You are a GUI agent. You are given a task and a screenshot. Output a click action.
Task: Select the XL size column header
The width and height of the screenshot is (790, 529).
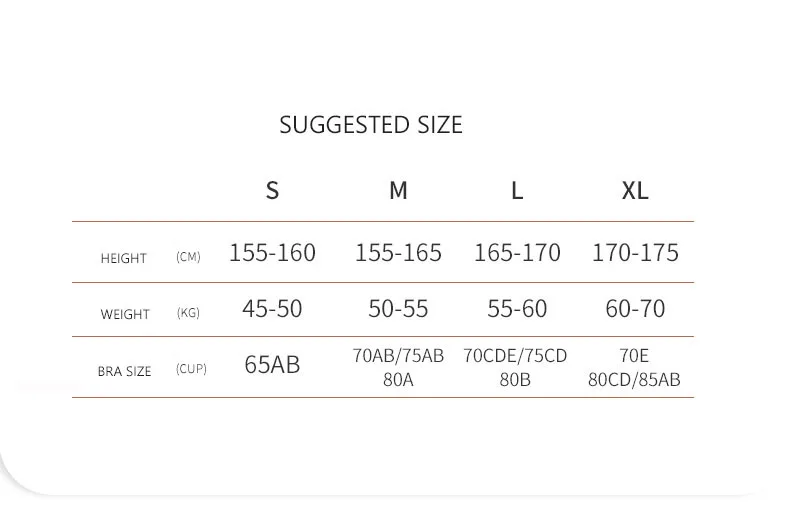[635, 190]
